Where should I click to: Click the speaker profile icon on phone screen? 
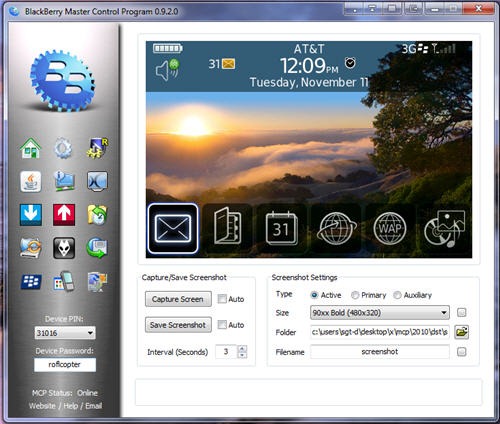tap(167, 70)
